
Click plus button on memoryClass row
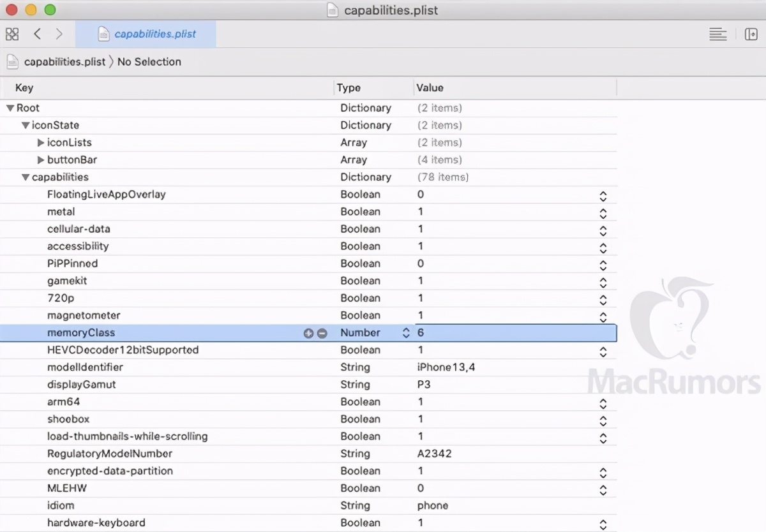308,333
